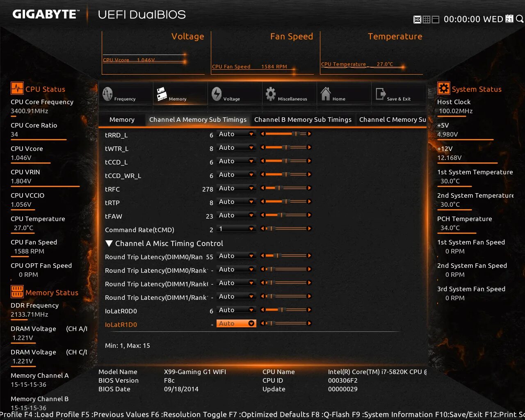Click the right arrow on tFAW slider
Viewport: 525px width, 420px height.
click(x=309, y=215)
